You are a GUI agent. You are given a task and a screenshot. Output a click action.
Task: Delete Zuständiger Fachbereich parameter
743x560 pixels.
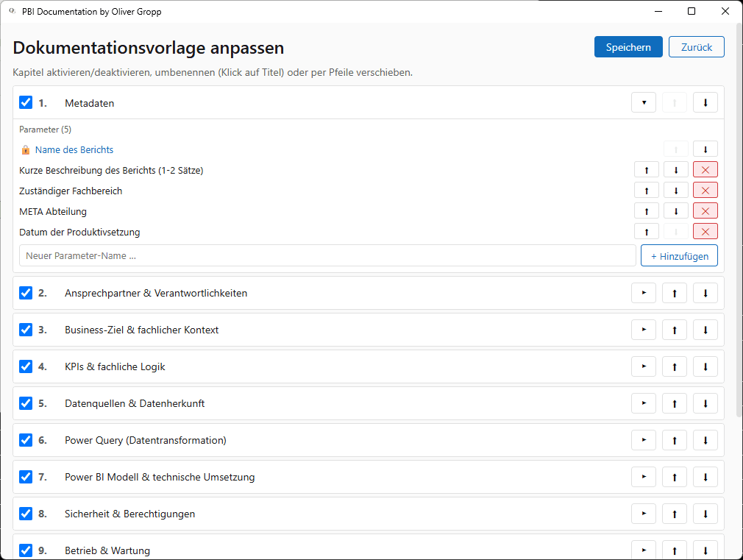[705, 191]
